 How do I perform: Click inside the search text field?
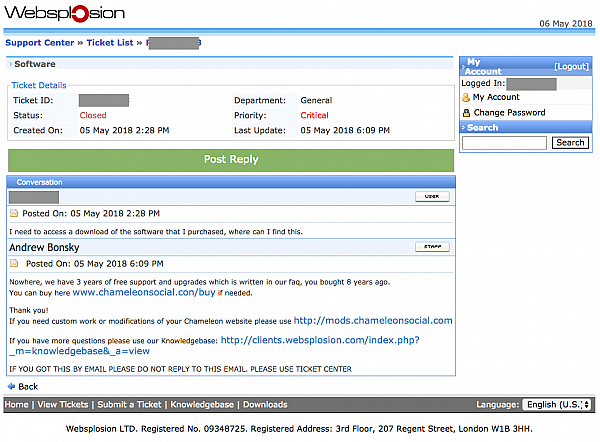click(505, 143)
